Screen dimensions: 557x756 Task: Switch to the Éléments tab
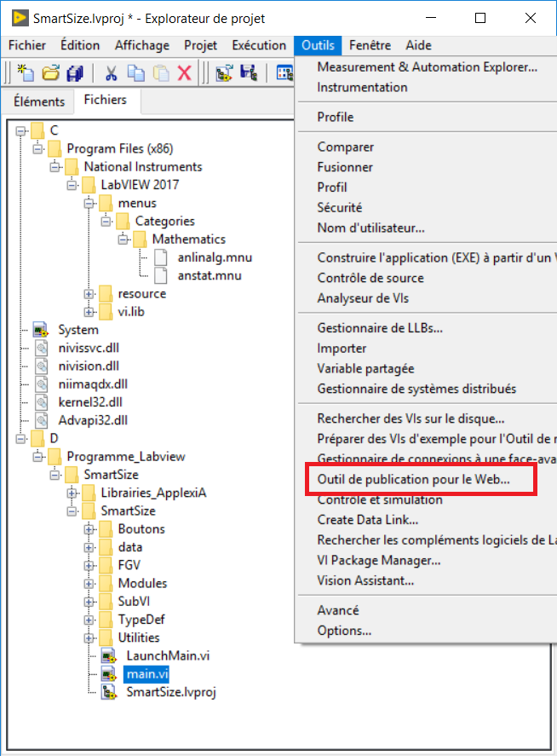click(x=39, y=101)
